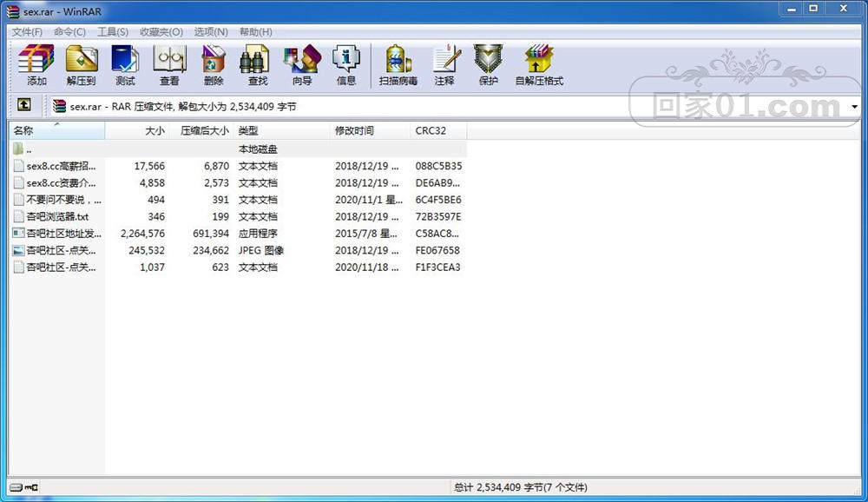Click the CRC value "72B3597E"
Image resolution: width=868 pixels, height=502 pixels.
tap(438, 216)
